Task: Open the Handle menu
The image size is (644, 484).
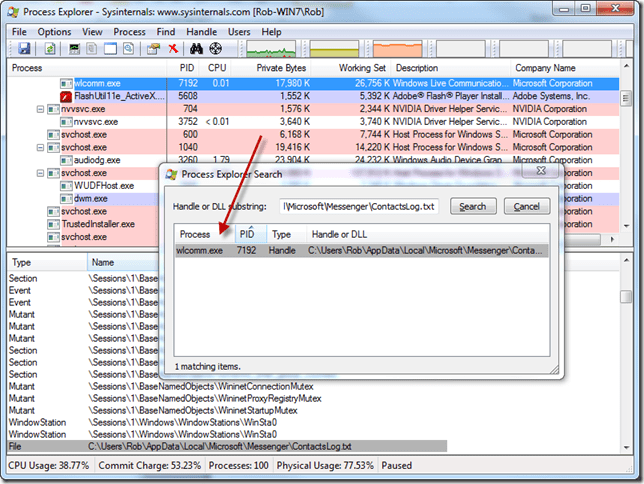Action: tap(201, 32)
